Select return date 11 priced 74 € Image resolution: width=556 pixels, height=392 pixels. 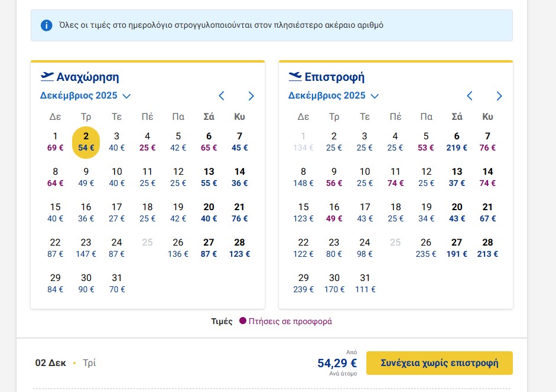(x=395, y=177)
